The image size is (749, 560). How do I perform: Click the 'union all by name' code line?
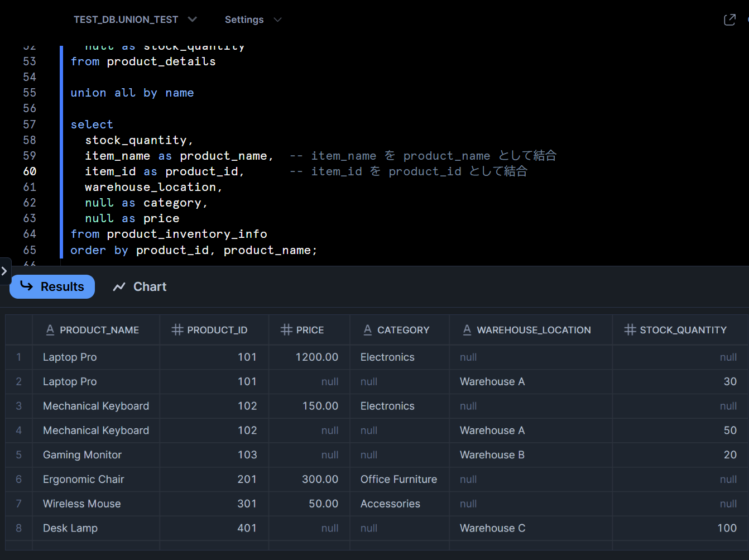132,93
